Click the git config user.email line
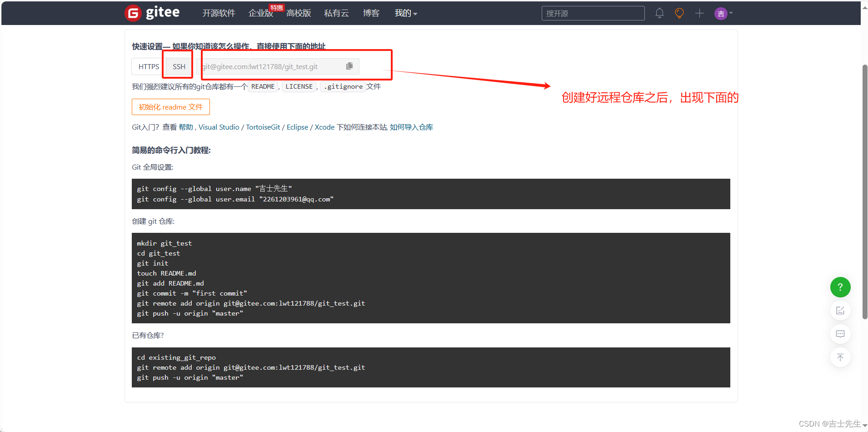This screenshot has width=868, height=432. (235, 199)
